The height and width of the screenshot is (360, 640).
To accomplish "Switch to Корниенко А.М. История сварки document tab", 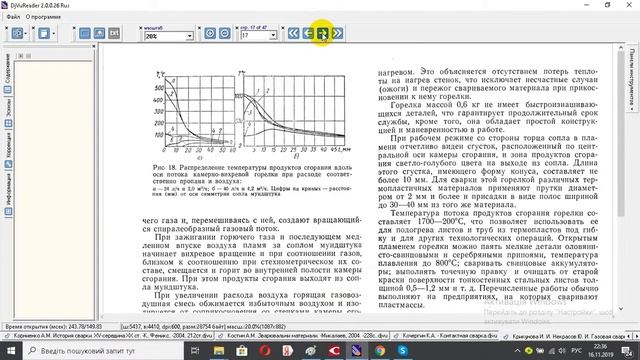I will coord(108,336).
